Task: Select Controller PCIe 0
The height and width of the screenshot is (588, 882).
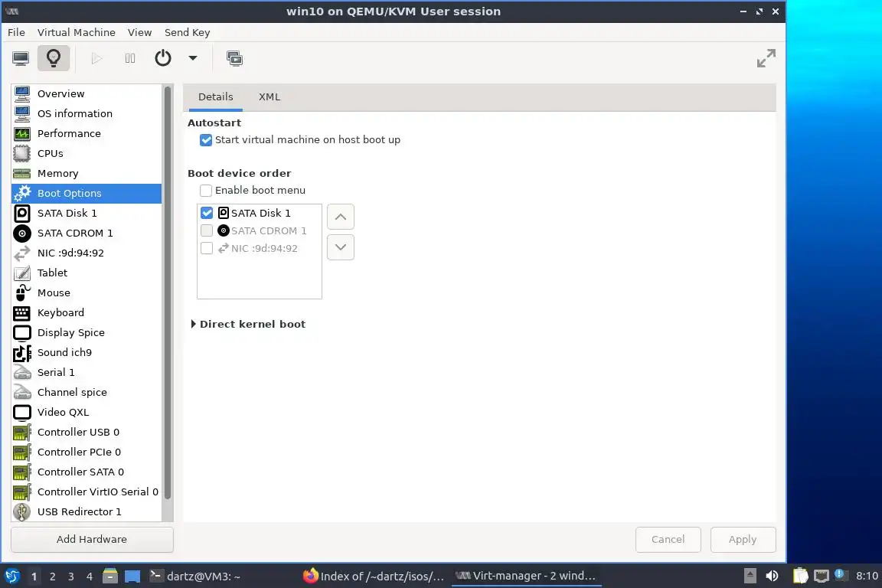Action: [87, 452]
